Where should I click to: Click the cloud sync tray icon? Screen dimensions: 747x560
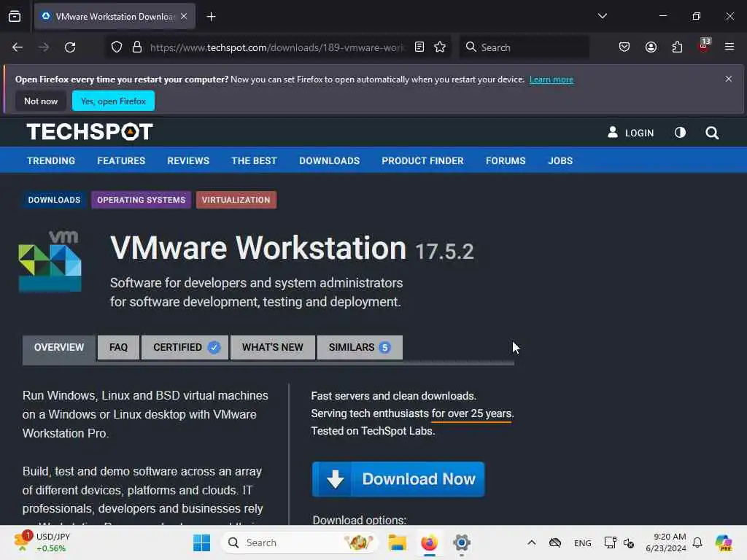point(555,542)
